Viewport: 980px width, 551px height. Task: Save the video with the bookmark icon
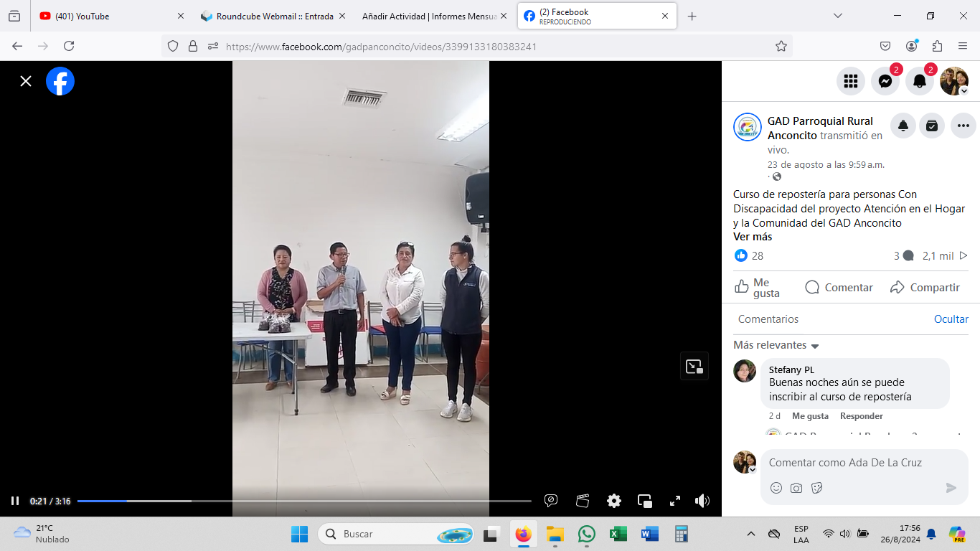(x=931, y=126)
